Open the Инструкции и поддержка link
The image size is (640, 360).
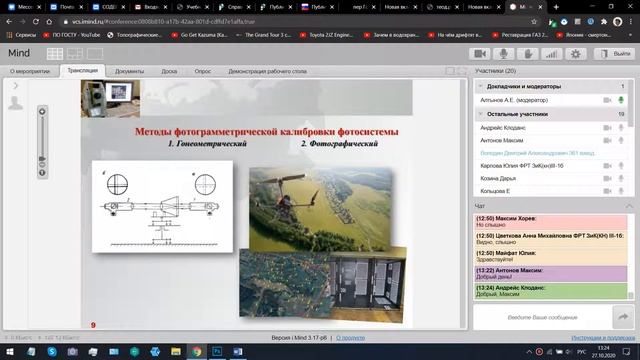tap(603, 338)
